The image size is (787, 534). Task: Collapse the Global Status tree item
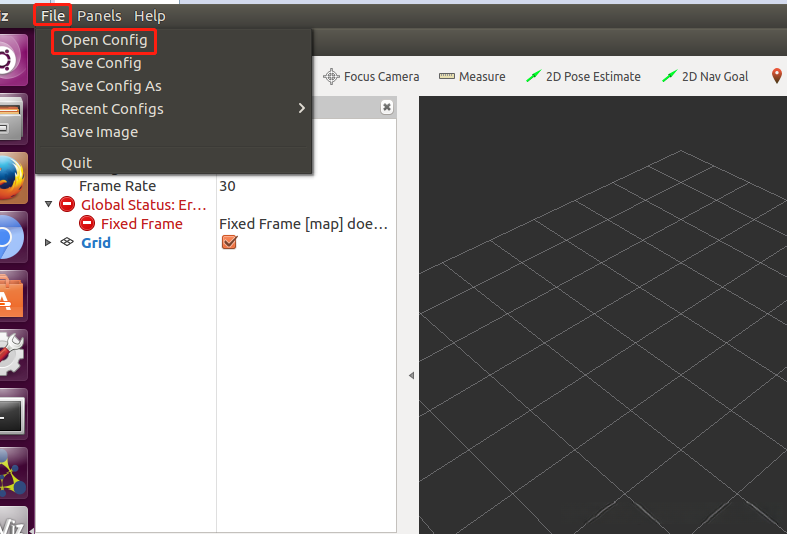(x=48, y=204)
